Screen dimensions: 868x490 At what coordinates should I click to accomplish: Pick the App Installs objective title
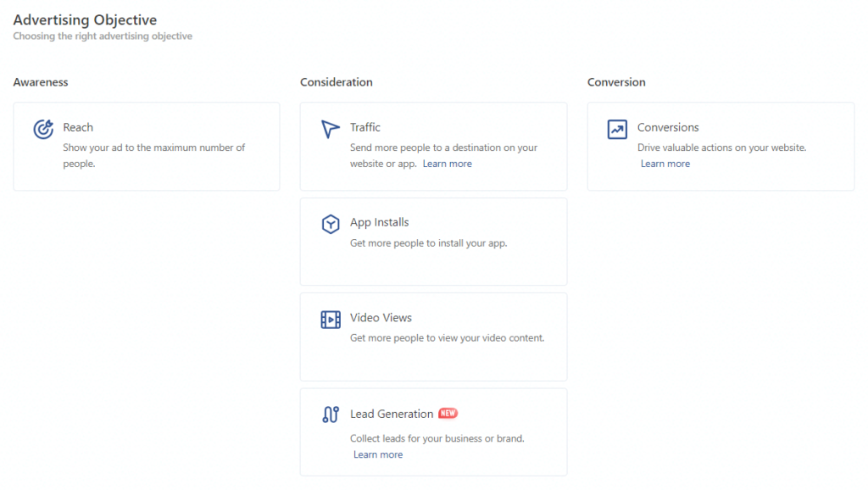[x=379, y=222]
